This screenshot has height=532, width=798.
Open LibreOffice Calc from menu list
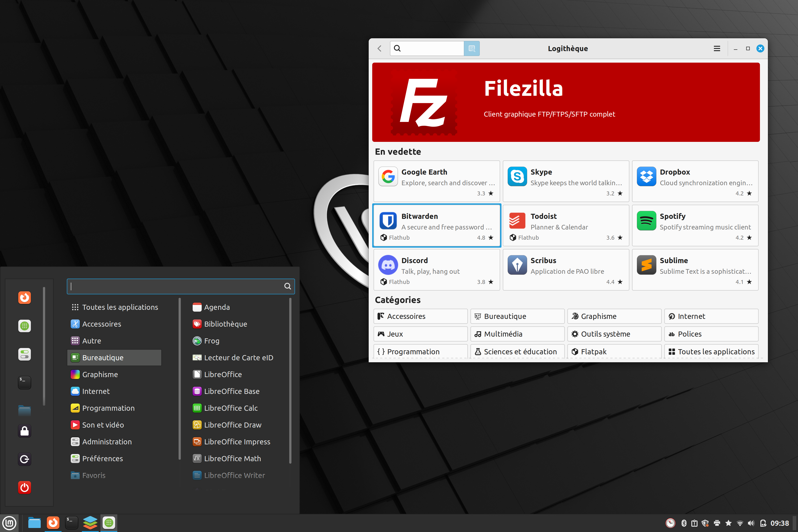tap(231, 408)
